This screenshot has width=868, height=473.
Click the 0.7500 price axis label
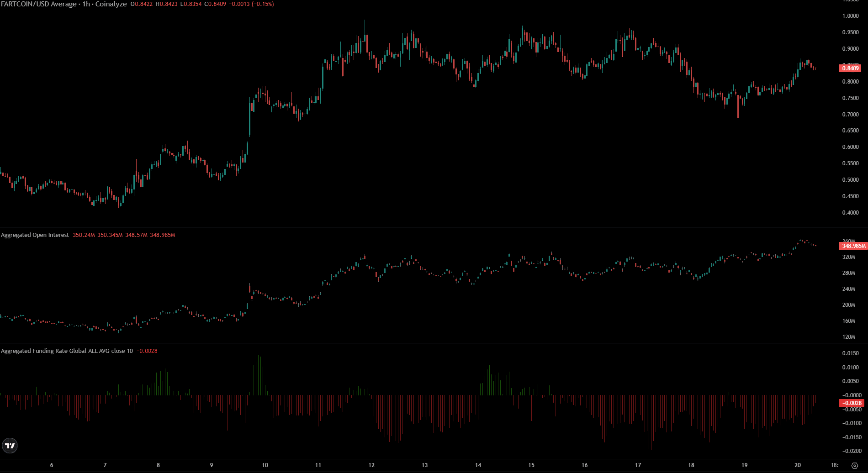coord(850,98)
